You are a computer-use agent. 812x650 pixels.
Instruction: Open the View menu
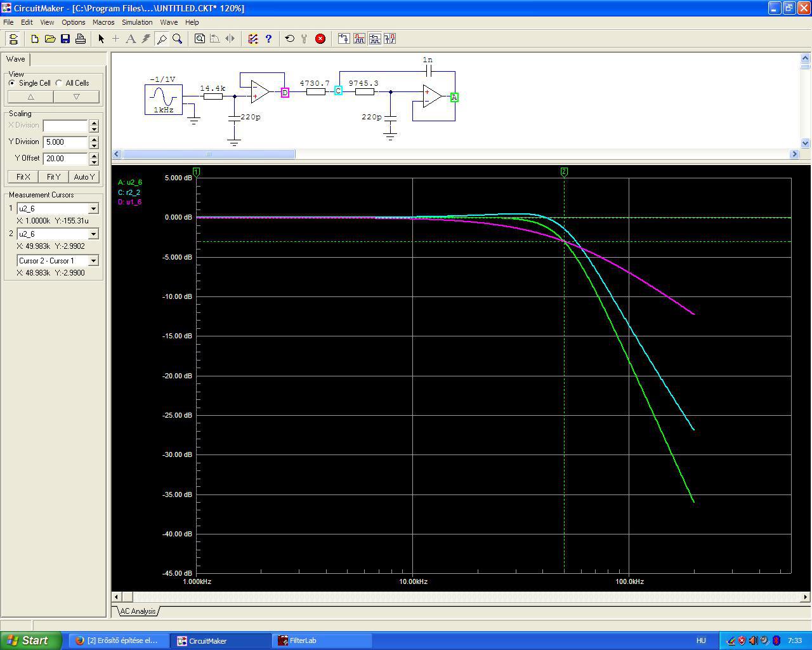(x=47, y=22)
